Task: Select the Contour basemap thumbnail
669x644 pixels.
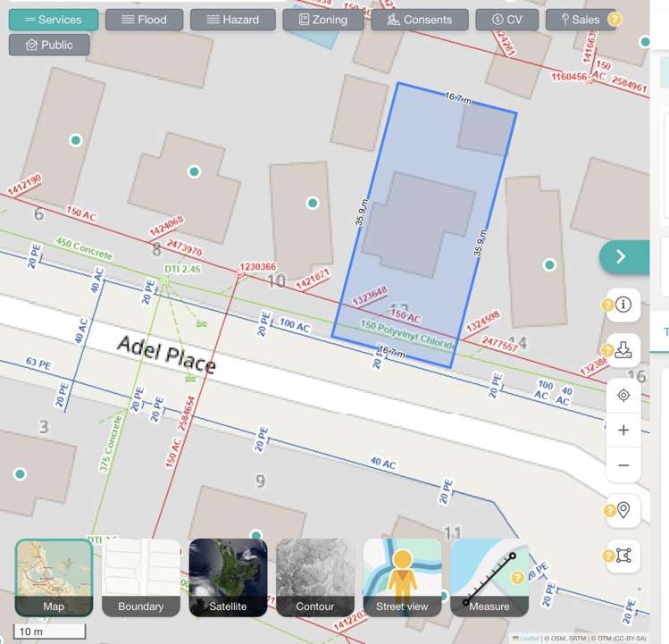Action: (314, 577)
